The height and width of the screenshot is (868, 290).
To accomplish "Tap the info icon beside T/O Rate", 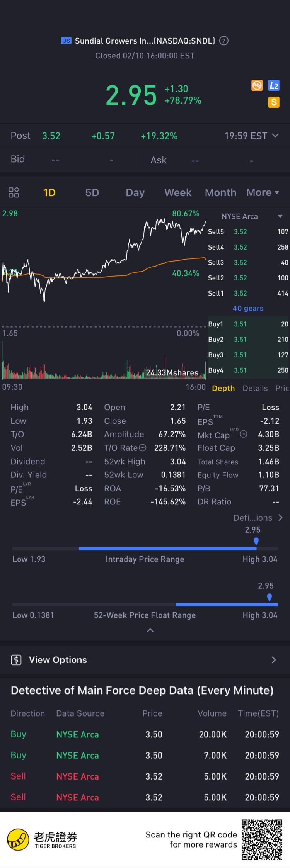I will point(143,448).
